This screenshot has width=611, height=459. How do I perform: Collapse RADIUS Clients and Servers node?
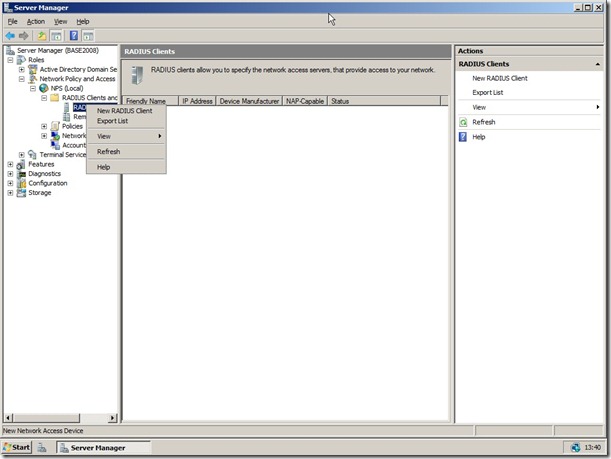coord(44,98)
